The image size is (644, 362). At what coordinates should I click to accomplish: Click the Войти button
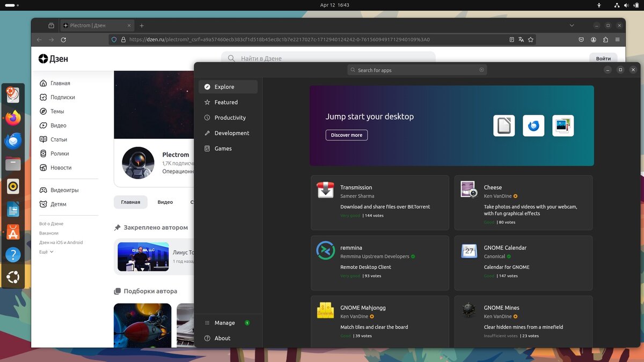(603, 58)
